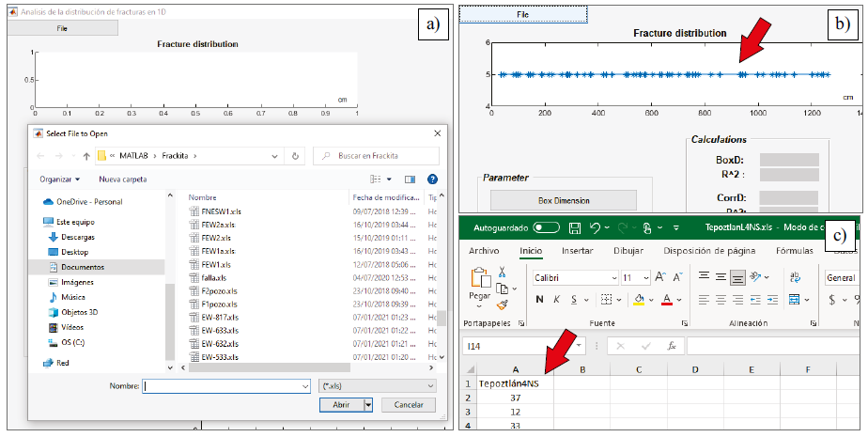Open the Insertar ribbon tab
This screenshot has width=868, height=437.
[x=577, y=251]
